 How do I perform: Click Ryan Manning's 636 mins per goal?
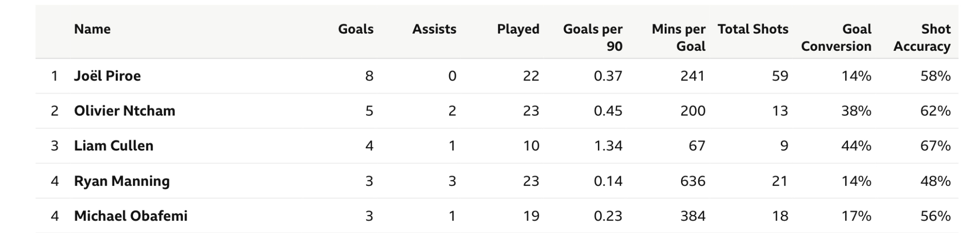692,181
